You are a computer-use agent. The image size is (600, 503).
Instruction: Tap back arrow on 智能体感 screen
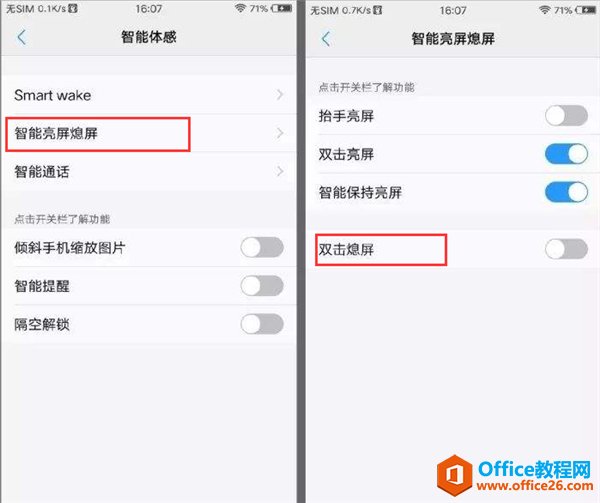[21, 37]
